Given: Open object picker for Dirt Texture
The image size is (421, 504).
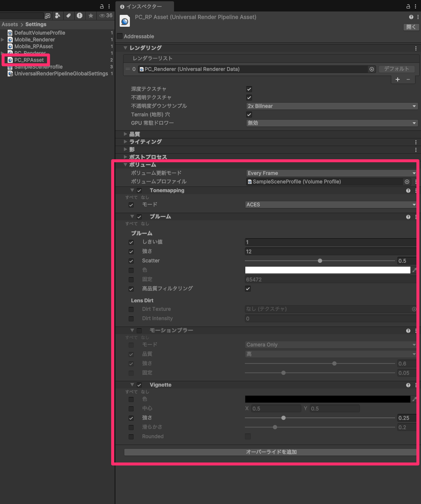Looking at the screenshot, I should [414, 309].
